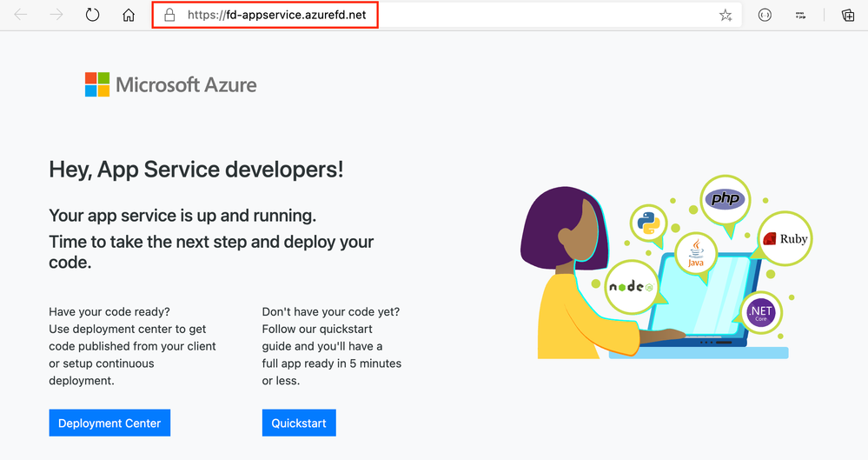Click 'Have your code ready?' text
Screen dimensions: 868x460
point(109,312)
